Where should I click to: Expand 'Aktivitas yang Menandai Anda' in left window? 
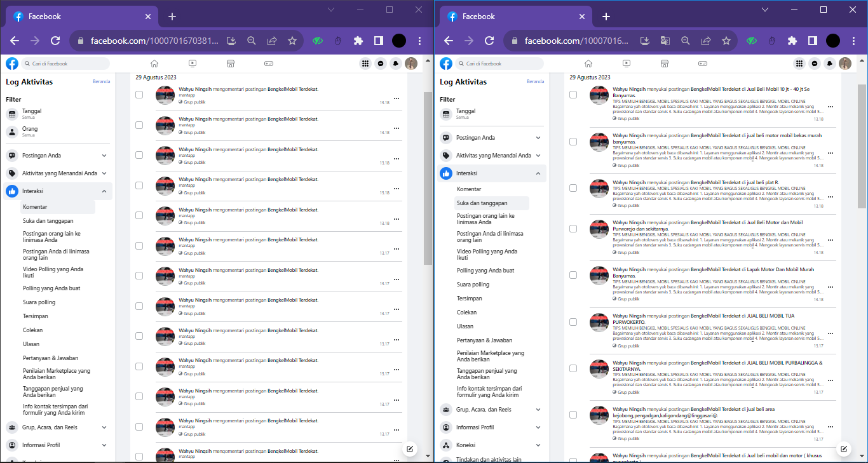[58, 173]
